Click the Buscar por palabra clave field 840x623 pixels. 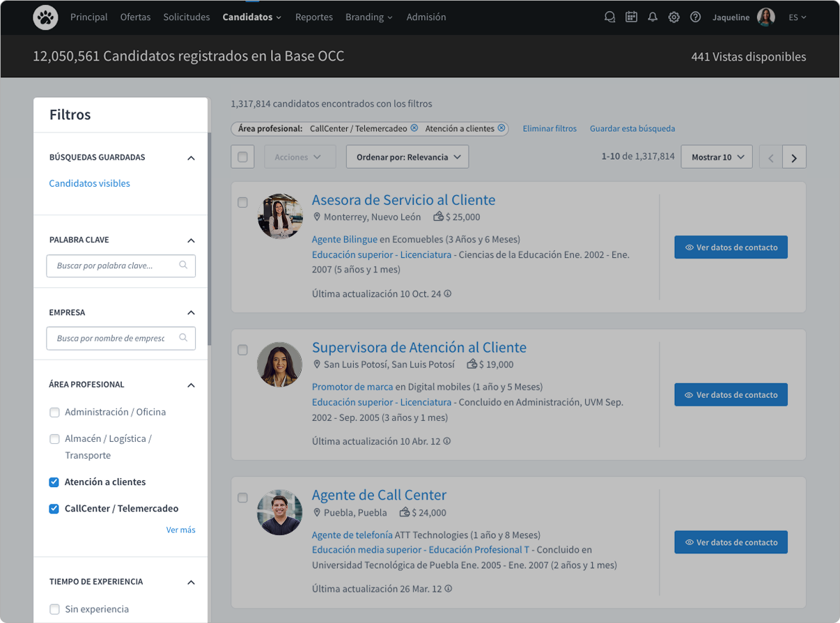tap(115, 266)
